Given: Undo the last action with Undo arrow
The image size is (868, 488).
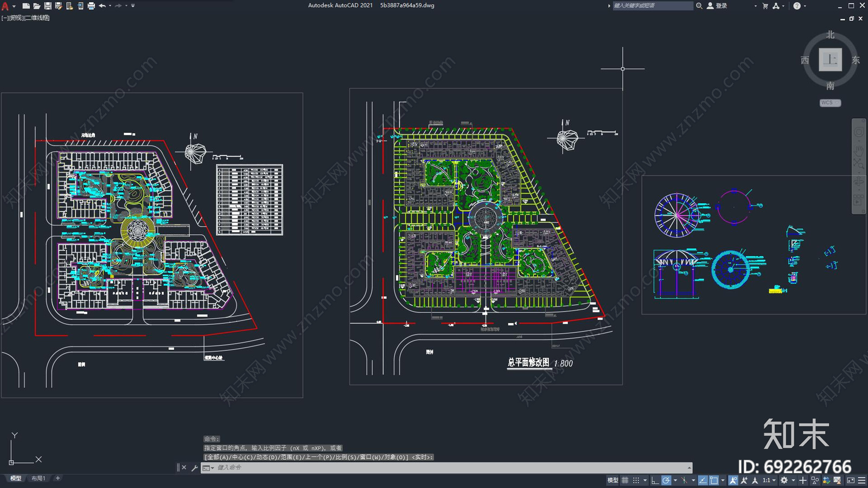Looking at the screenshot, I should [102, 6].
